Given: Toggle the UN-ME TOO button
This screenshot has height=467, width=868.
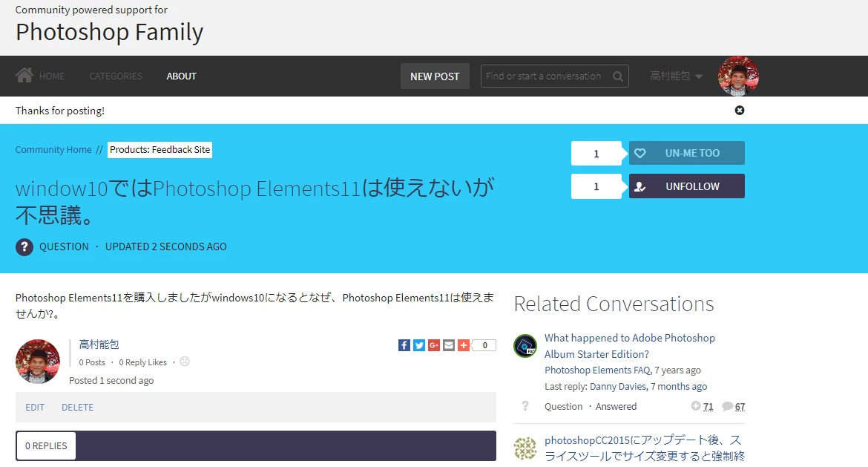Looking at the screenshot, I should tap(686, 154).
